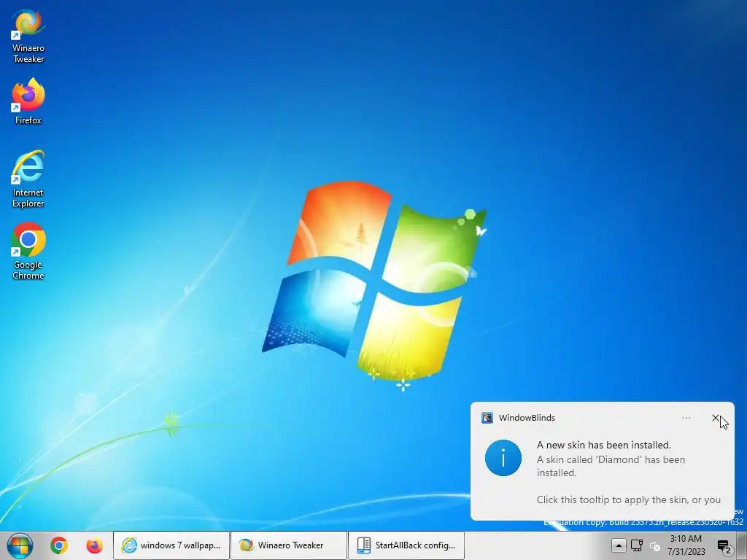The height and width of the screenshot is (560, 747).
Task: Click the Show desktop strip beside the tray
Action: pyautogui.click(x=742, y=545)
